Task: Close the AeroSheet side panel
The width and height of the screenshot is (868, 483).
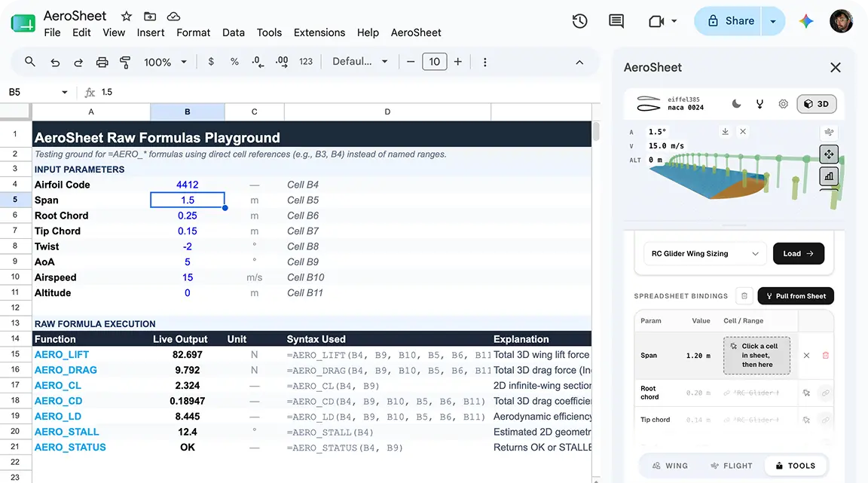Action: coord(836,68)
